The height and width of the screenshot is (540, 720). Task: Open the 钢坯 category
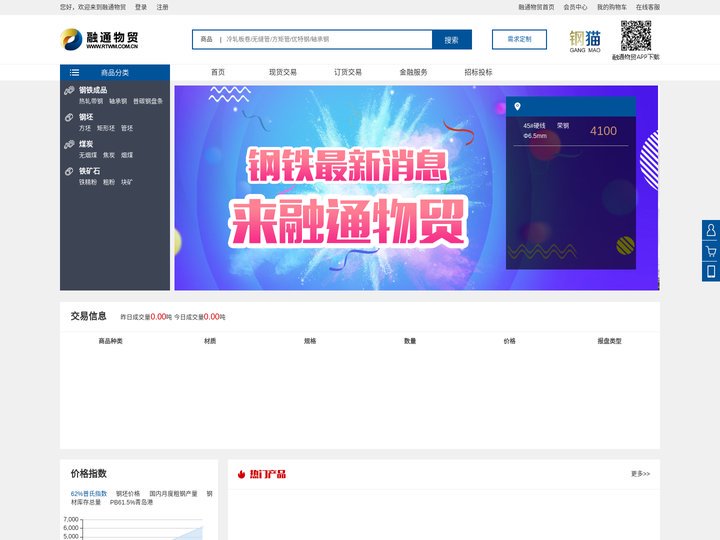86,117
